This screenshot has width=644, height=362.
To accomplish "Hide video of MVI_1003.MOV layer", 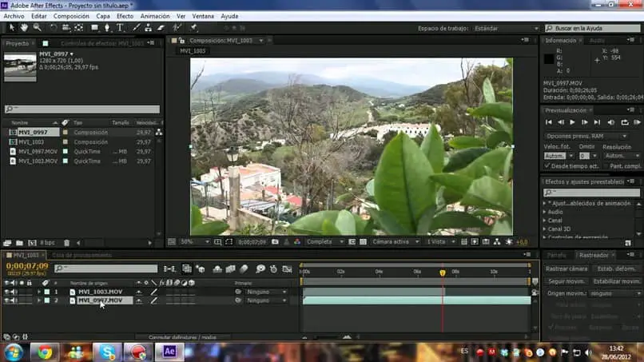I will coord(6,292).
